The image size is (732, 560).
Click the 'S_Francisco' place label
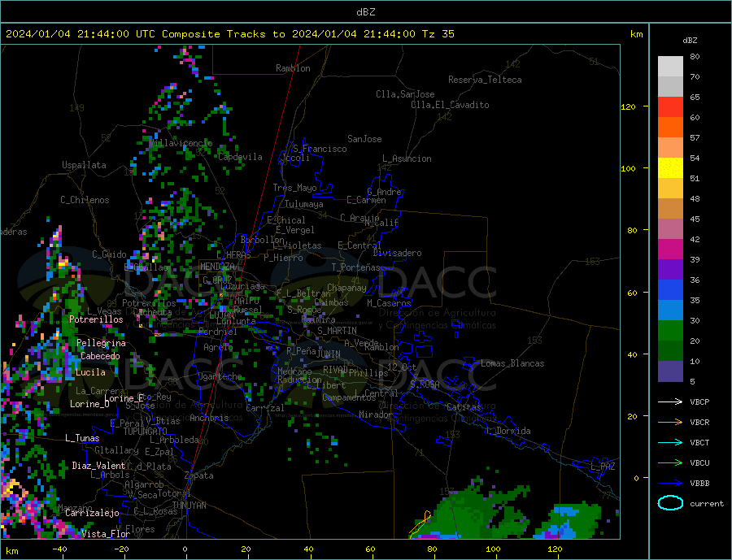320,149
